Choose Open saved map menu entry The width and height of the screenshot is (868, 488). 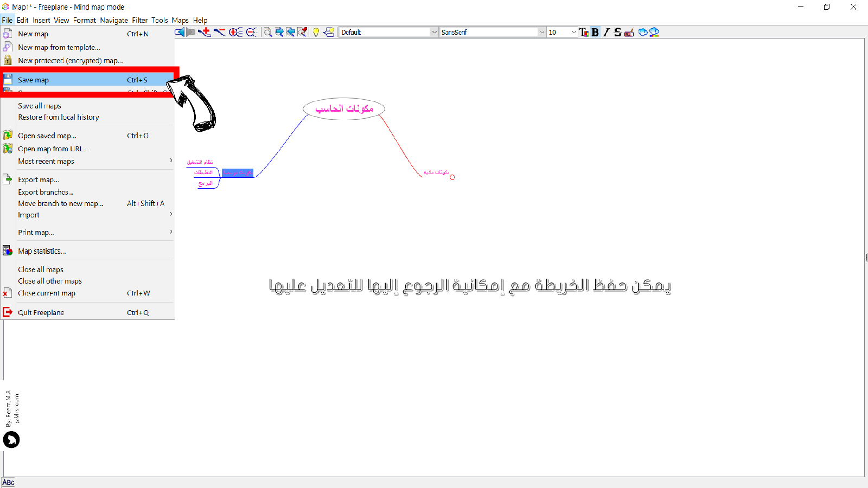coord(47,136)
